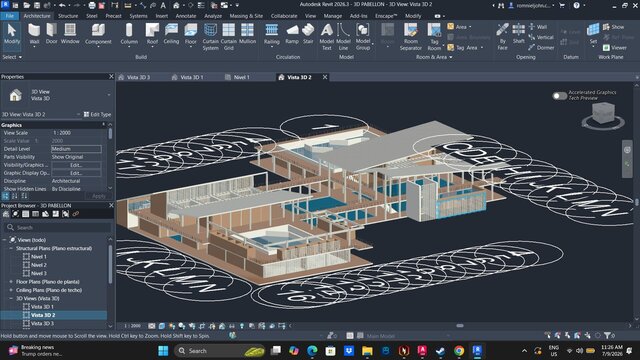Screen dimensions: 640x360
Task: Select the Modify tool
Action: 12,34
